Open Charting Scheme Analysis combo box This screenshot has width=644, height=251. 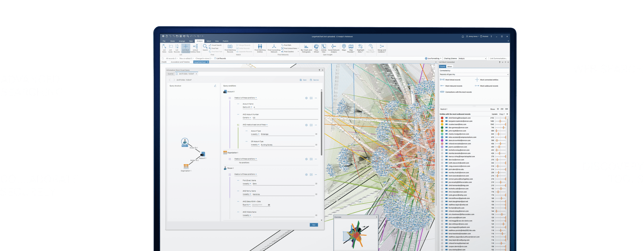point(472,58)
